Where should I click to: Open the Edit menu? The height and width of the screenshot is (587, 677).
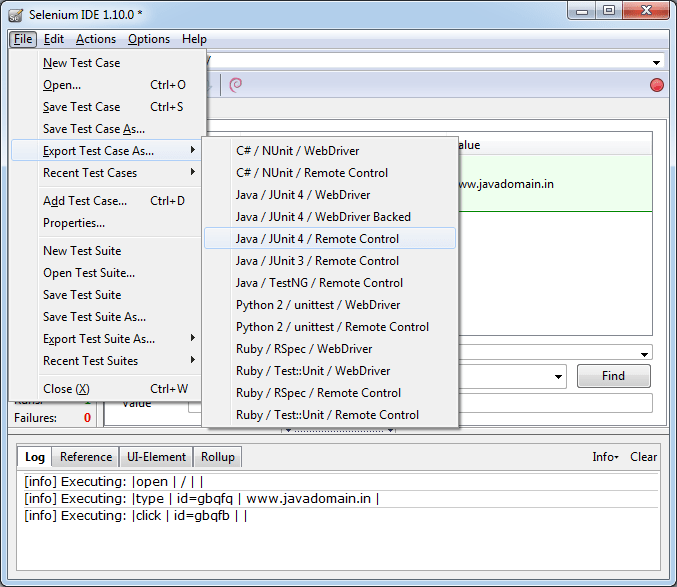(x=54, y=39)
